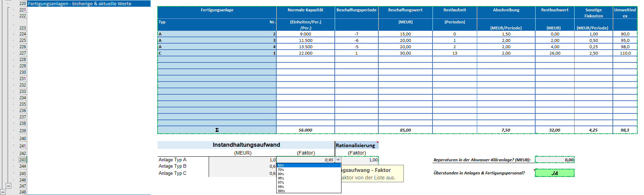
Task: Select the Fixkosten total 4,25
Action: 594,130
